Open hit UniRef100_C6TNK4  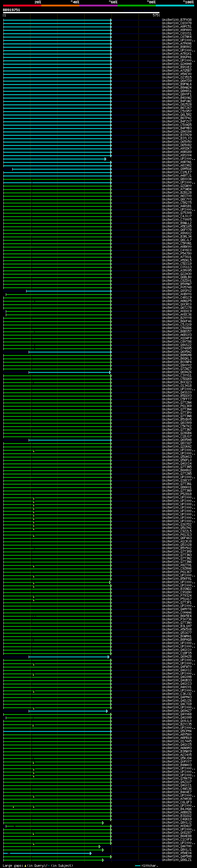(177, 37)
